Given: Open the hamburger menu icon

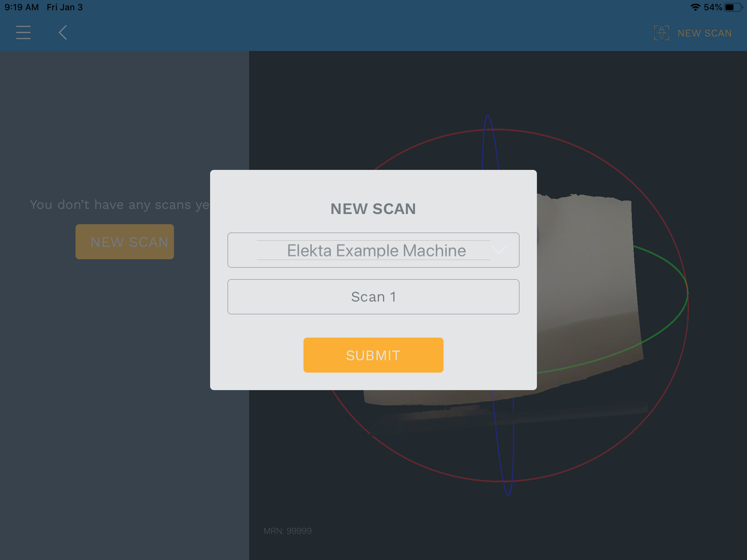Looking at the screenshot, I should [x=23, y=32].
